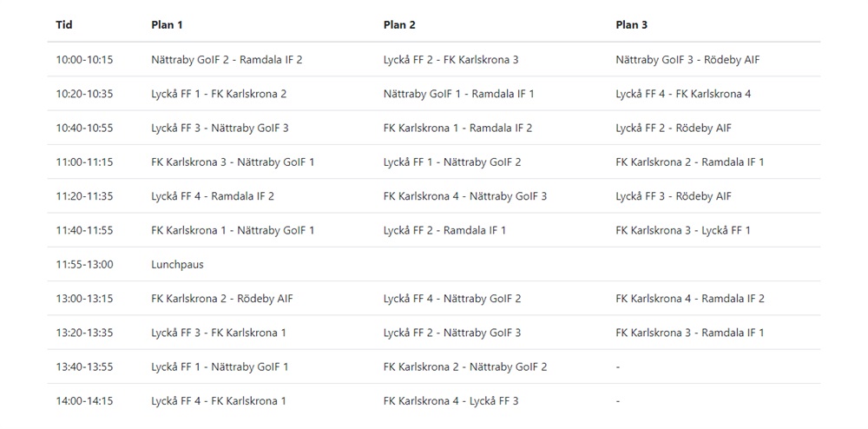Select the Nättraby GoIF 2 - Ramdala IF 2 match
868x429 pixels.
(x=227, y=60)
